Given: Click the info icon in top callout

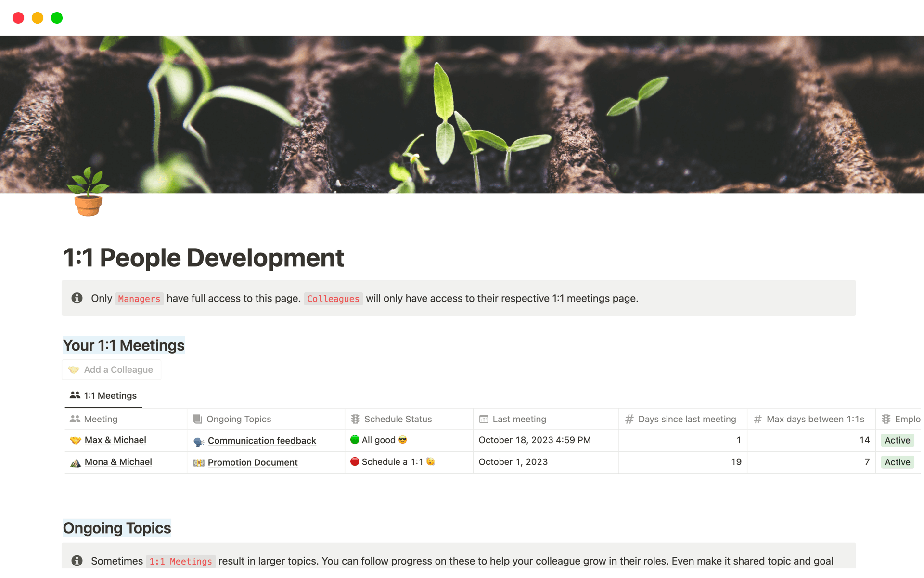Looking at the screenshot, I should point(77,298).
